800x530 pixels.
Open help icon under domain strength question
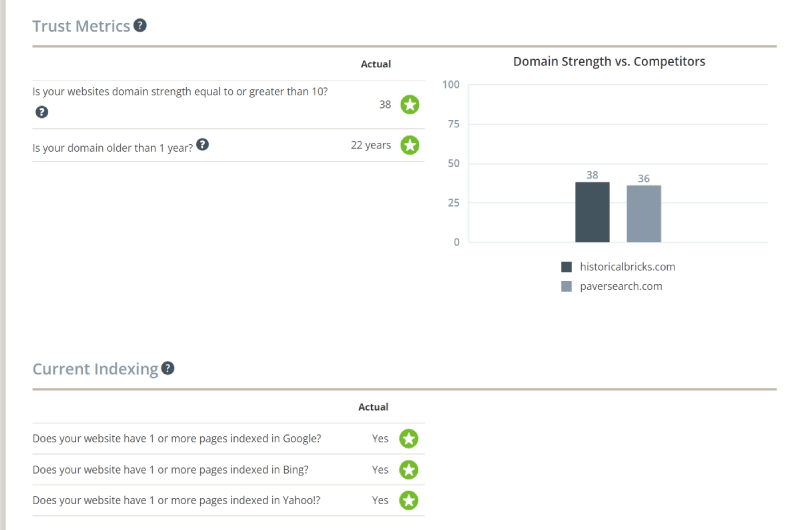point(42,112)
